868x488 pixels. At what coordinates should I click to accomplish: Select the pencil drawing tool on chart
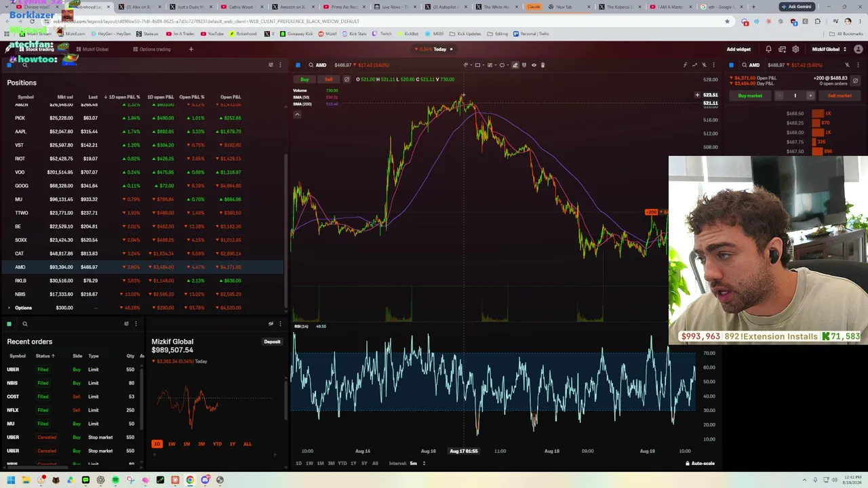(x=515, y=65)
